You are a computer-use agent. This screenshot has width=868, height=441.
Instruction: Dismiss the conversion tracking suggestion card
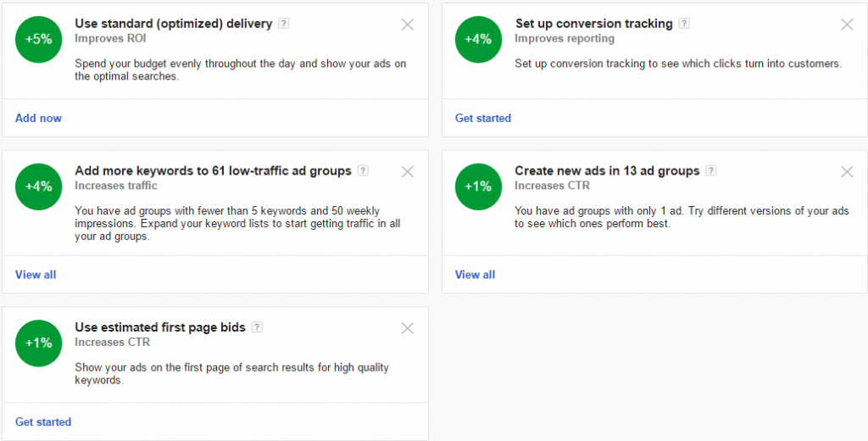click(x=847, y=25)
